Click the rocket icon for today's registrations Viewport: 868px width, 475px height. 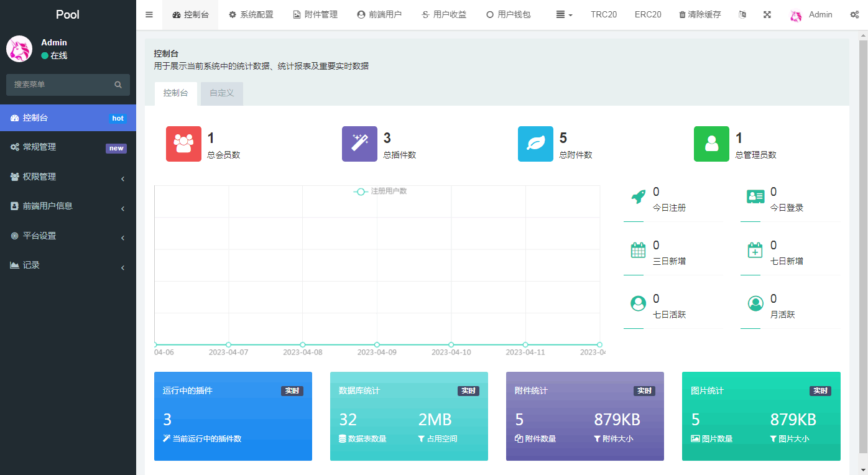pos(638,197)
